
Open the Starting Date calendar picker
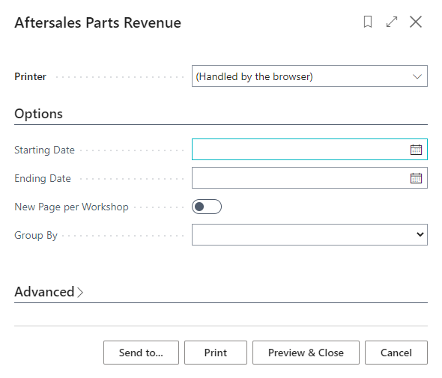(x=416, y=150)
